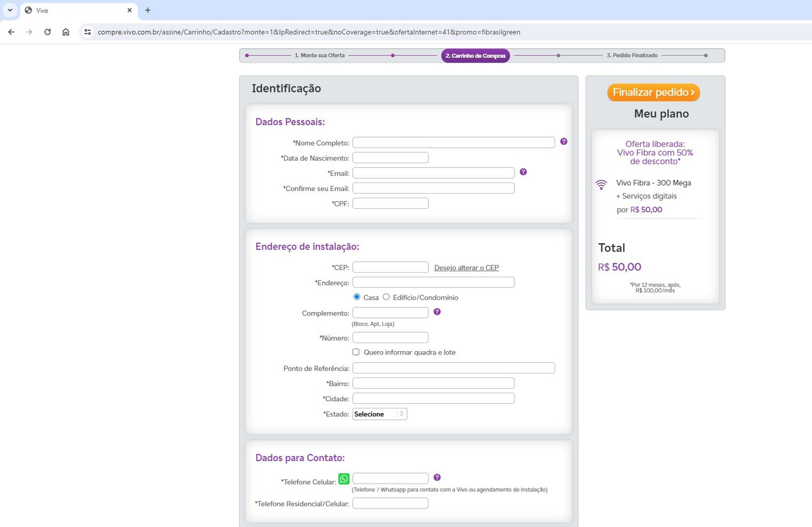Click the help icon beside Complemento field
812x527 pixels.
(x=437, y=312)
